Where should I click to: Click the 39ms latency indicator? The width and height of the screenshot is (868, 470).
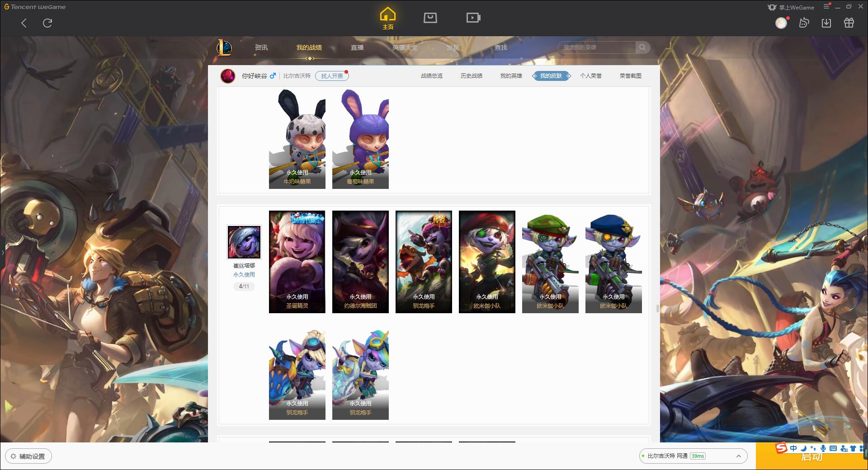point(698,456)
